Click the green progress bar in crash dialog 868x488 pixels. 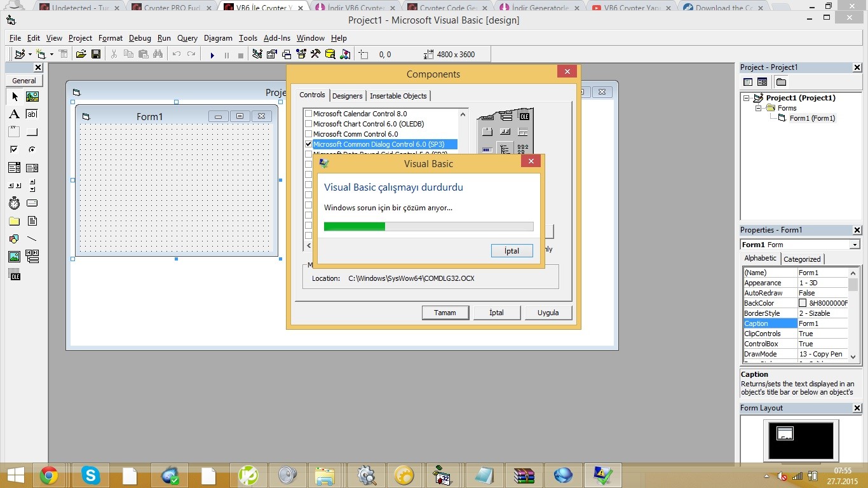[355, 226]
